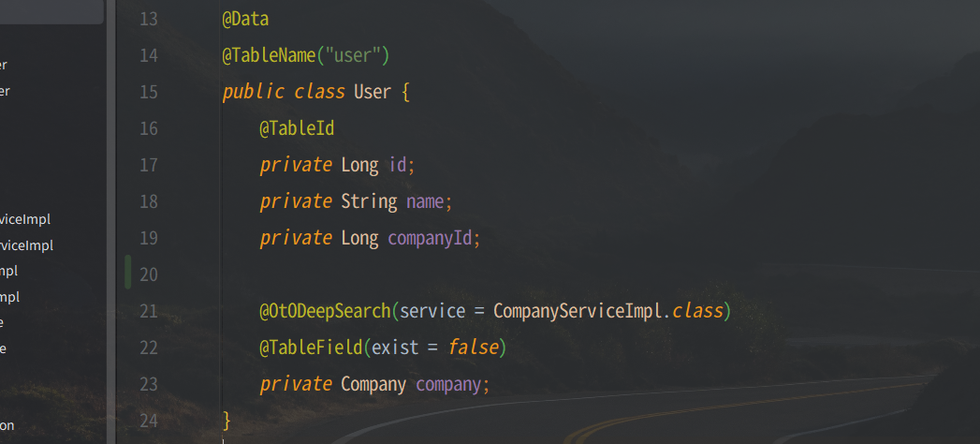The width and height of the screenshot is (980, 444).
Task: Click the green change marker at line 20
Action: [x=128, y=272]
